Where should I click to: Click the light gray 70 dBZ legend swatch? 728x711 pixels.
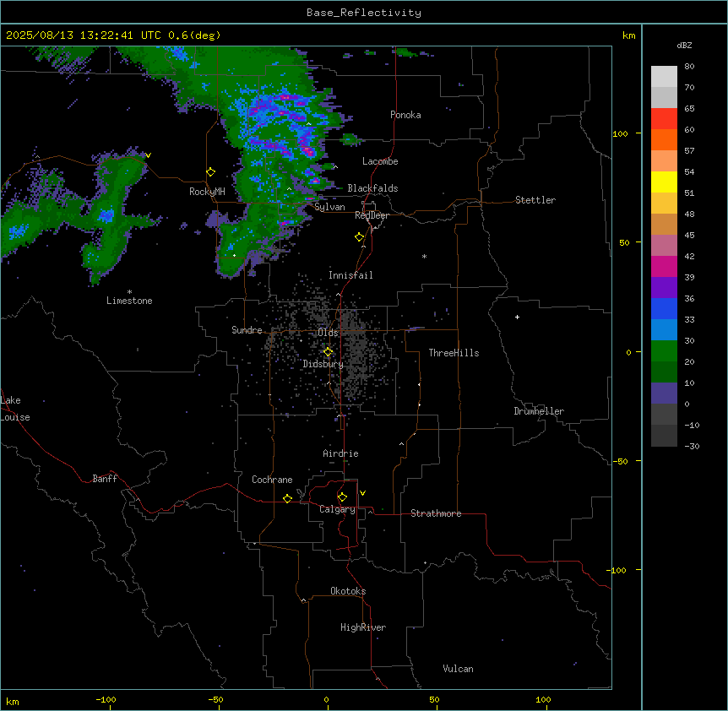[x=664, y=77]
